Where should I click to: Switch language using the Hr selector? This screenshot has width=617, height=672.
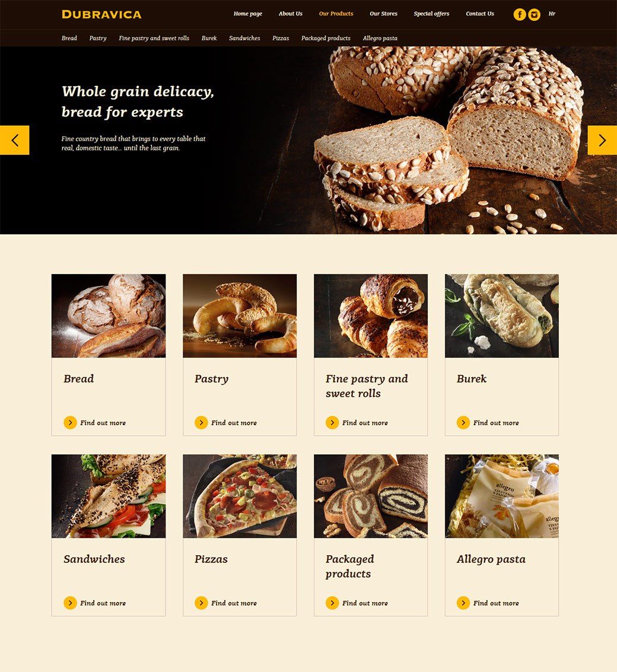tap(552, 14)
